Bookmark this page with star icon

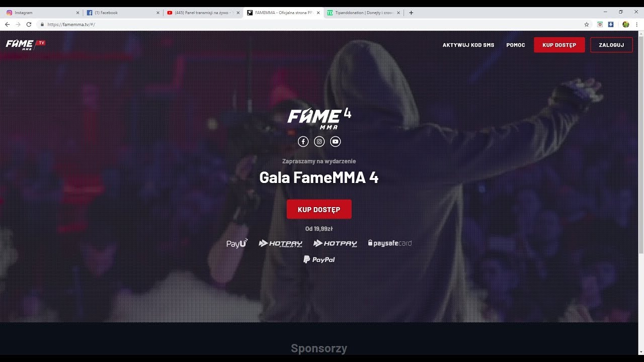point(587,24)
